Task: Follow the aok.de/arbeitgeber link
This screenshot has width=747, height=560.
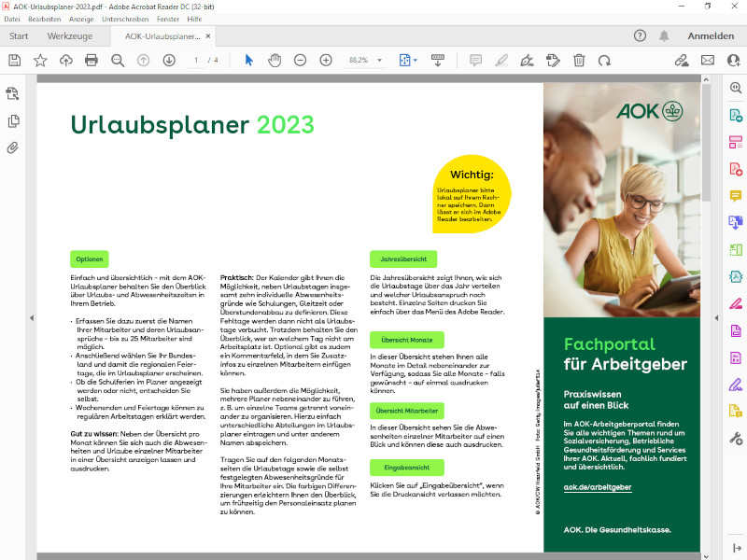Action: point(598,487)
